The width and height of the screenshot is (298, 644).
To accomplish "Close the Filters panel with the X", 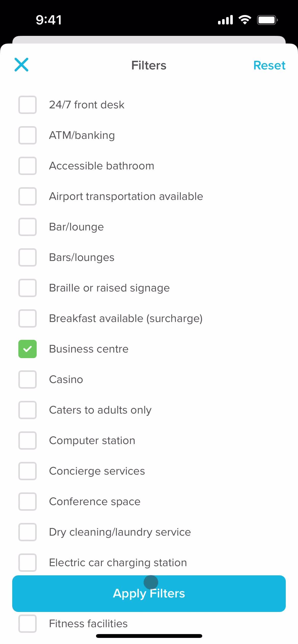I will pos(21,65).
